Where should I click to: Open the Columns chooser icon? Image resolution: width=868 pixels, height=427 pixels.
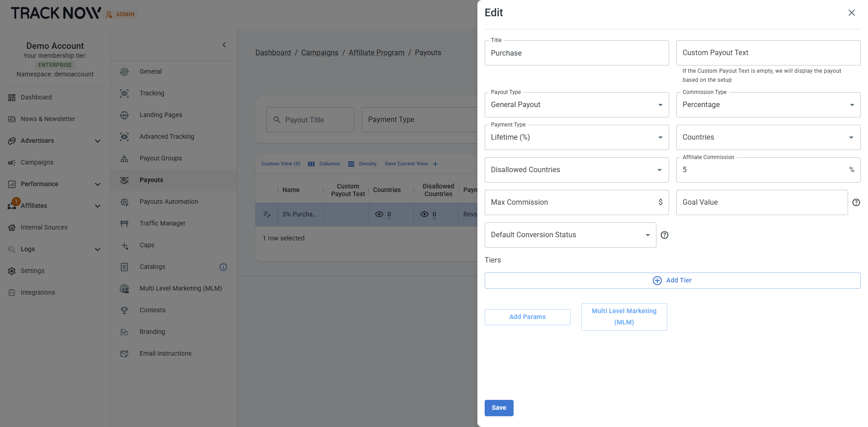[x=311, y=164]
